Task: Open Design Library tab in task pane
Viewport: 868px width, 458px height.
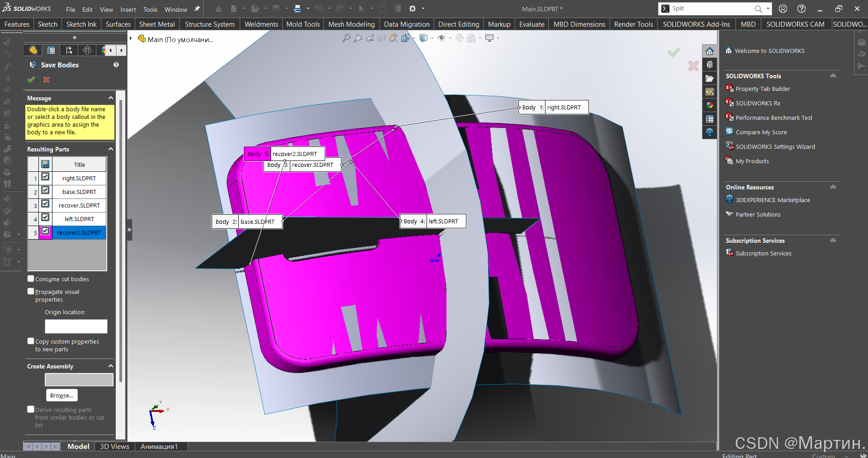Action: [710, 65]
